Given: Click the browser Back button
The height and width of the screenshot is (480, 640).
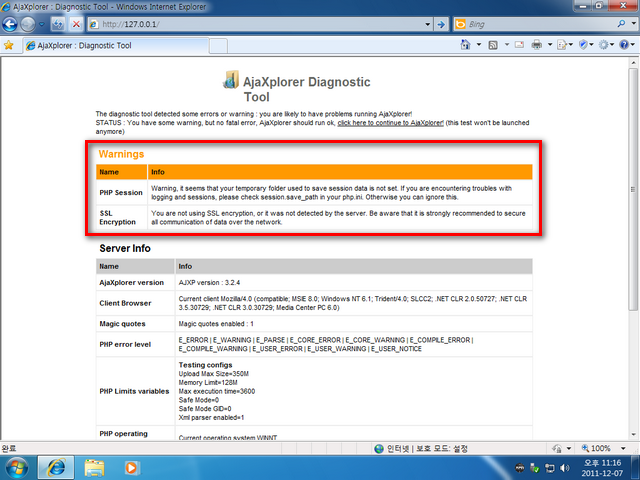Looking at the screenshot, I should [10, 24].
